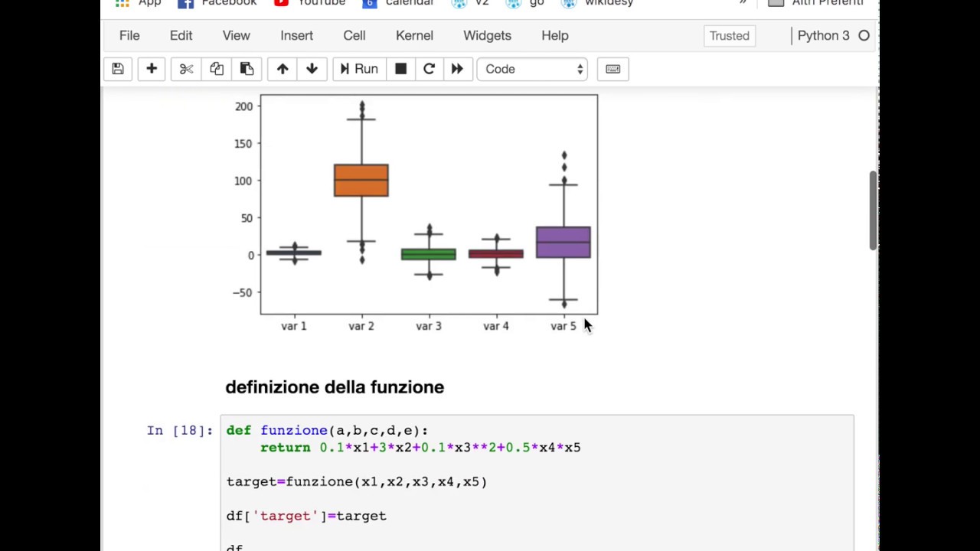
Task: Open the Facebook bookmark
Action: 218,3
